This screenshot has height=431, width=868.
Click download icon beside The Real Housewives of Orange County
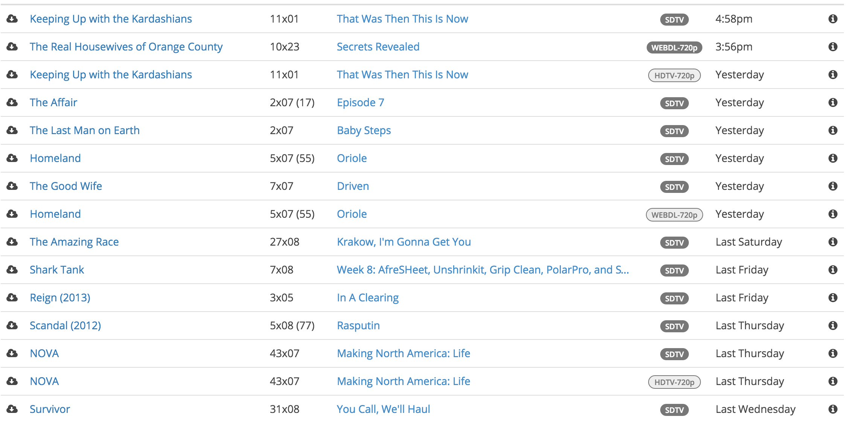click(x=12, y=46)
